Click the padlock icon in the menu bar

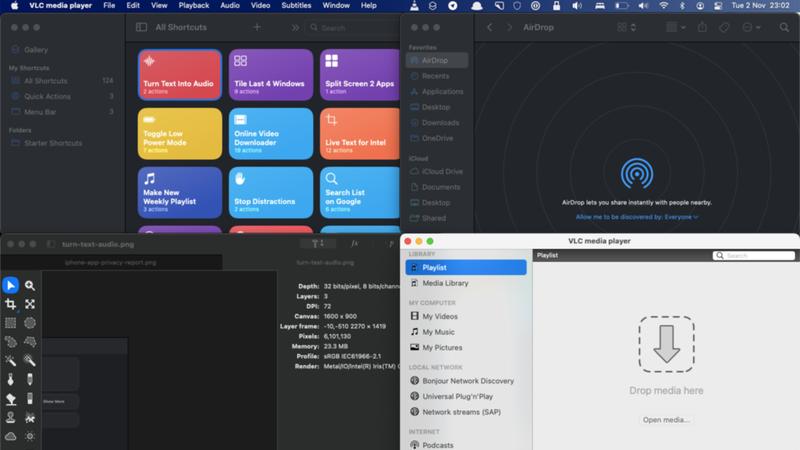point(556,6)
